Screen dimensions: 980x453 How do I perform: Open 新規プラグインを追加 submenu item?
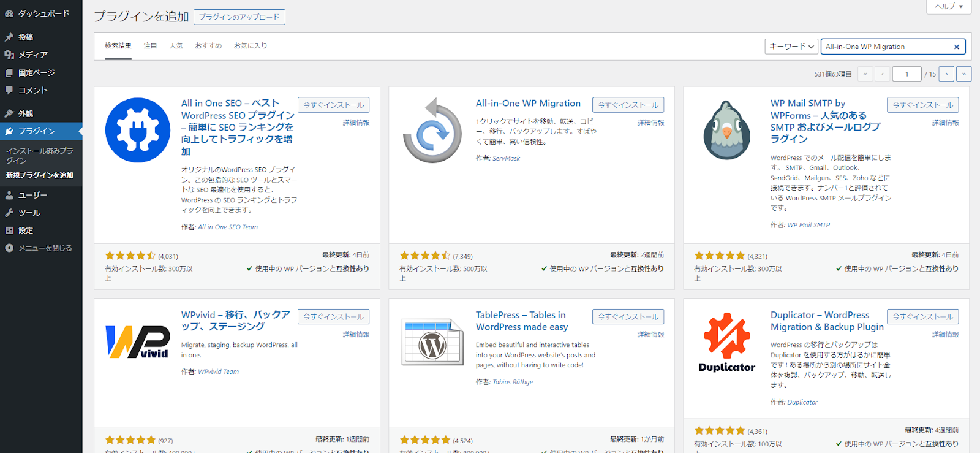40,175
